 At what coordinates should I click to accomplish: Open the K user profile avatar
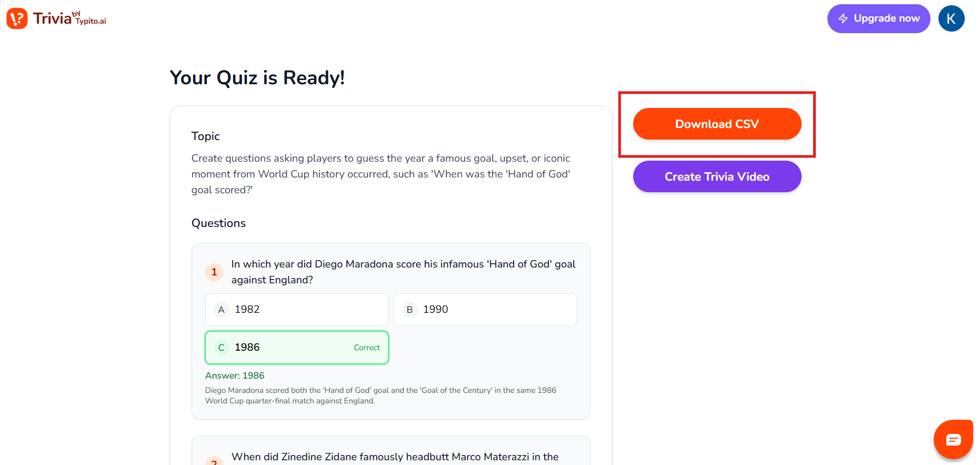click(951, 18)
